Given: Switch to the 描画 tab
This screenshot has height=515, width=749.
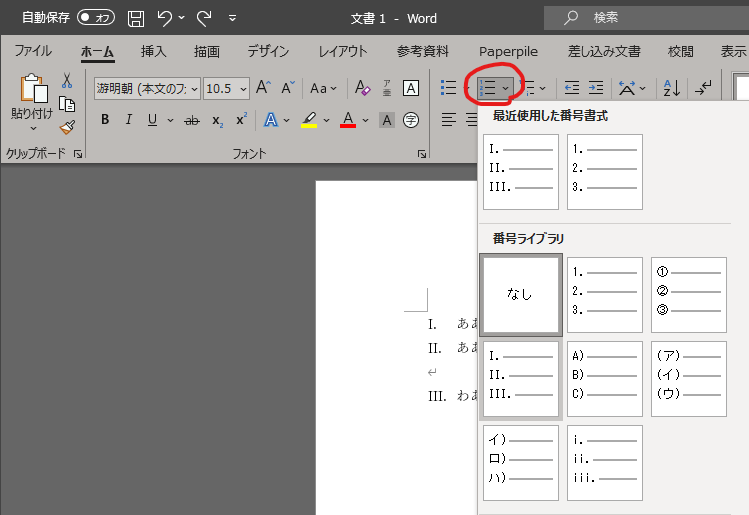Looking at the screenshot, I should click(x=207, y=51).
